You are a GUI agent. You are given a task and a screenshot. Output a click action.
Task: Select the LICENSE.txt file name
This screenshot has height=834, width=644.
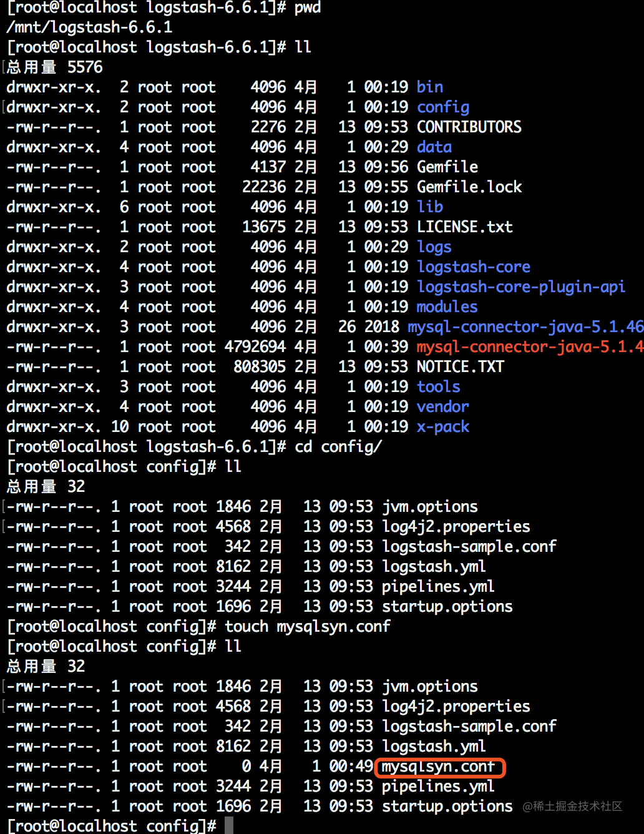[465, 227]
